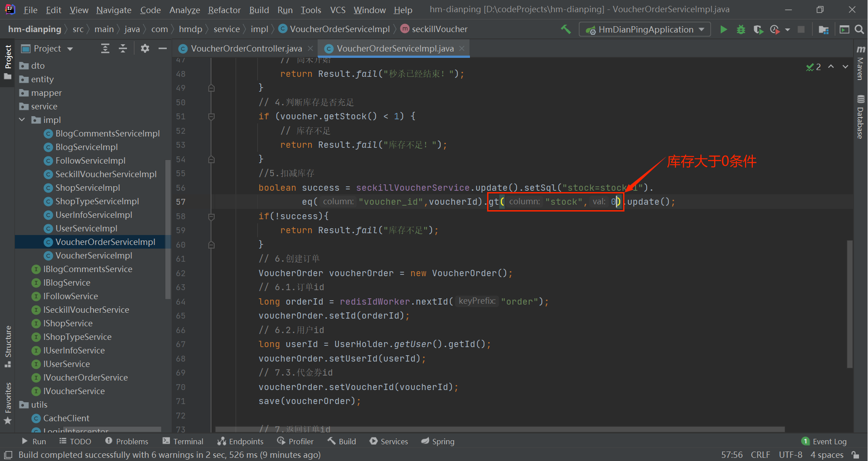Close VoucherOrderController.java tab
The image size is (868, 461).
coord(310,48)
